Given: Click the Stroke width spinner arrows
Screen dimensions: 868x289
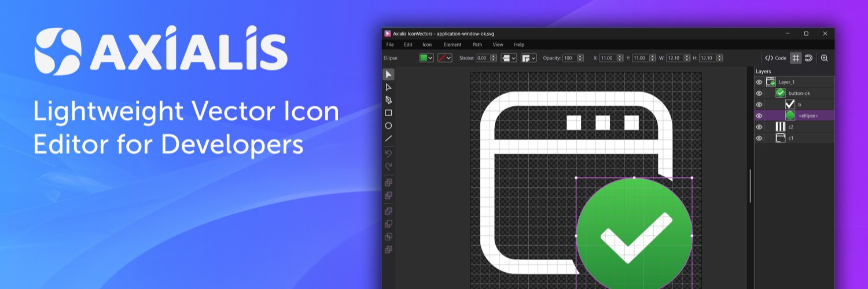Looking at the screenshot, I should coord(494,58).
